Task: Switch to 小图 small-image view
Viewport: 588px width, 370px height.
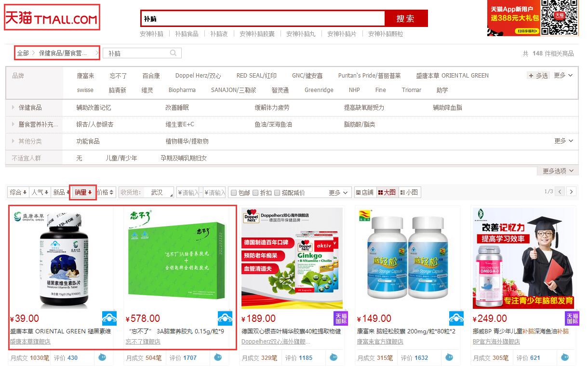Action: [409, 192]
